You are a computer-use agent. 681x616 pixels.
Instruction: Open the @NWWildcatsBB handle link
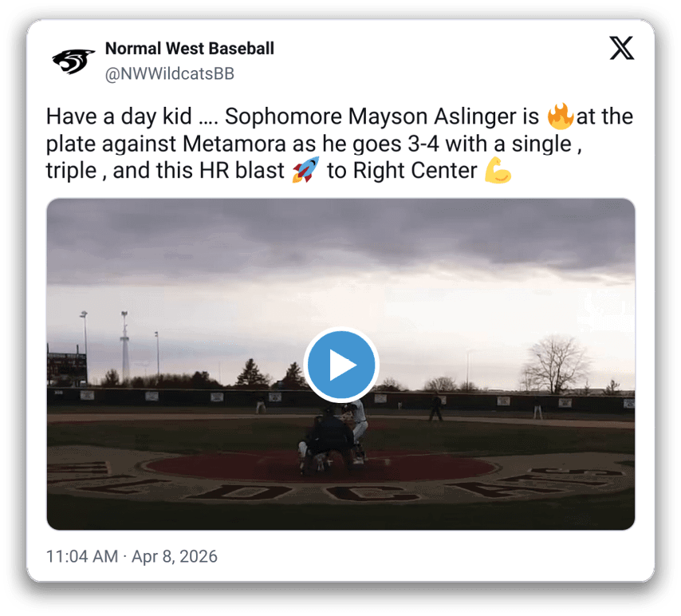169,74
